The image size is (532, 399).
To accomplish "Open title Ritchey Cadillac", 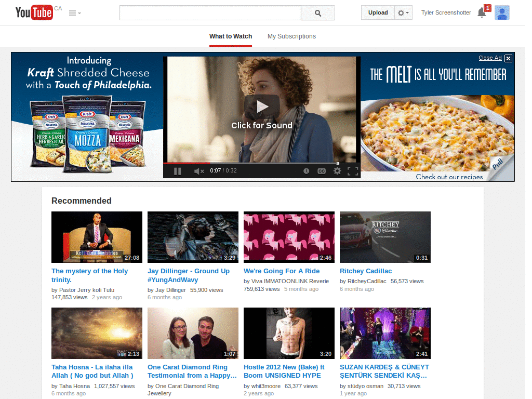I will coord(366,271).
